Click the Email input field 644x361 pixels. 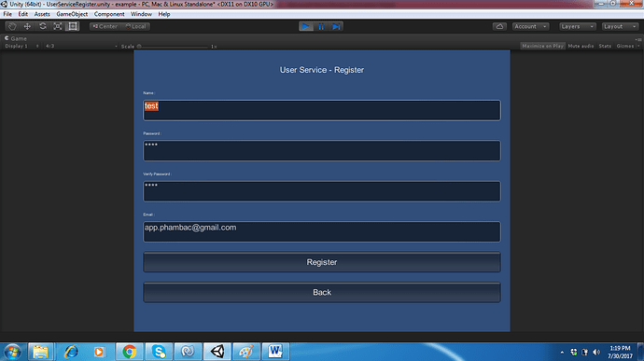click(322, 231)
